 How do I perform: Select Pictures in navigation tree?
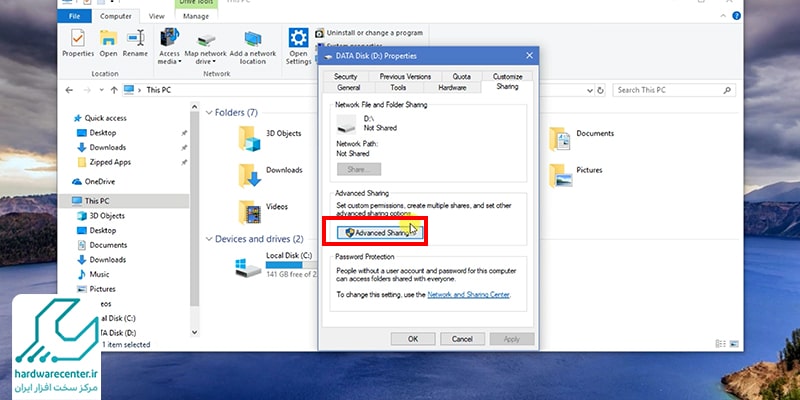(96, 289)
